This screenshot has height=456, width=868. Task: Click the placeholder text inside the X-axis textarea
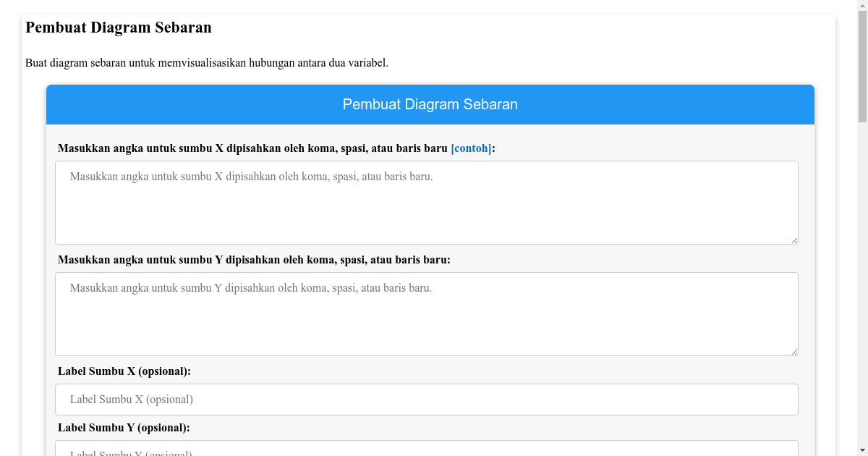point(250,176)
